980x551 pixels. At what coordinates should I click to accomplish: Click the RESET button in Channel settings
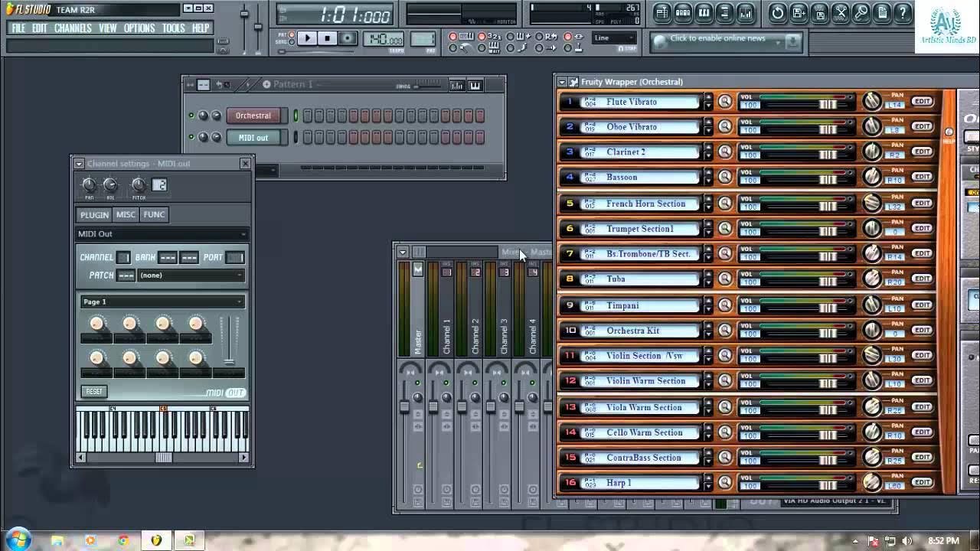coord(94,391)
